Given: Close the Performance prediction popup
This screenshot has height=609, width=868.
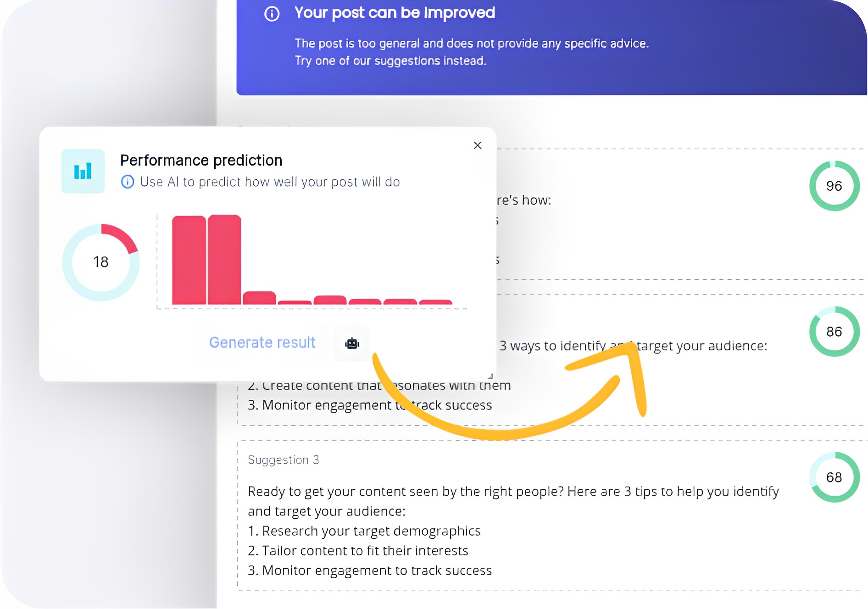Looking at the screenshot, I should (478, 145).
